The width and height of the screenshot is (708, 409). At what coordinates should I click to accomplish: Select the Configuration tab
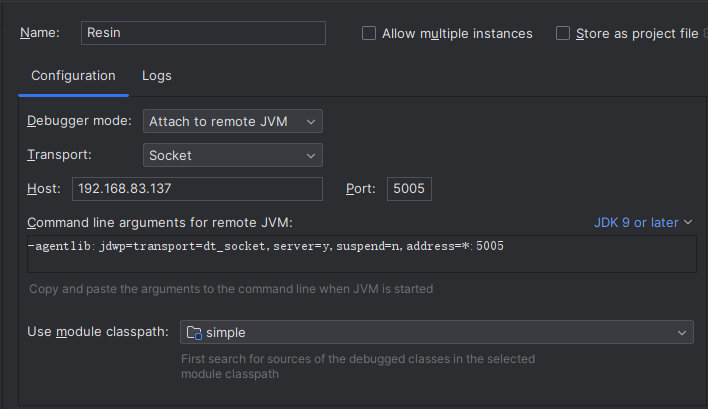click(x=73, y=75)
